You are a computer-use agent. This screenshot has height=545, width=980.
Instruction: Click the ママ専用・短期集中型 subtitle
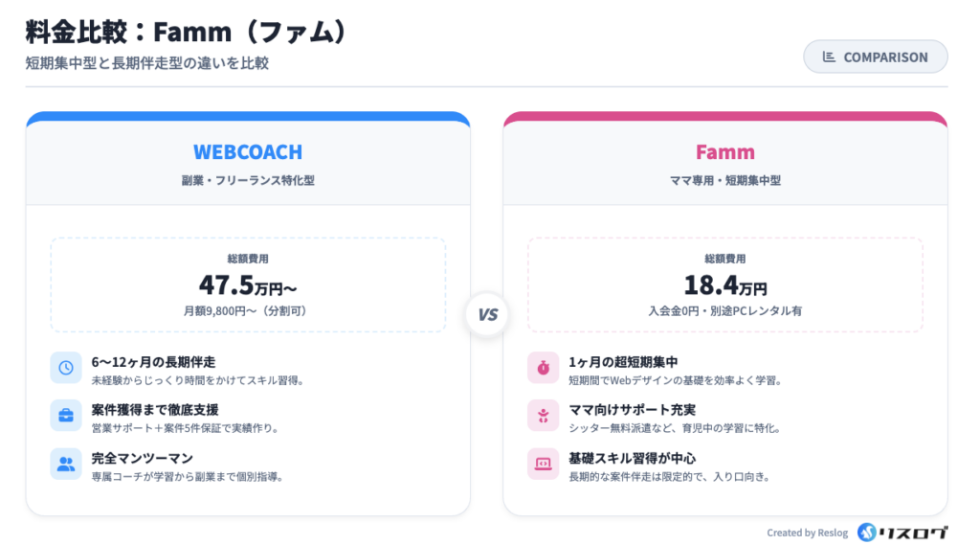coord(724,179)
